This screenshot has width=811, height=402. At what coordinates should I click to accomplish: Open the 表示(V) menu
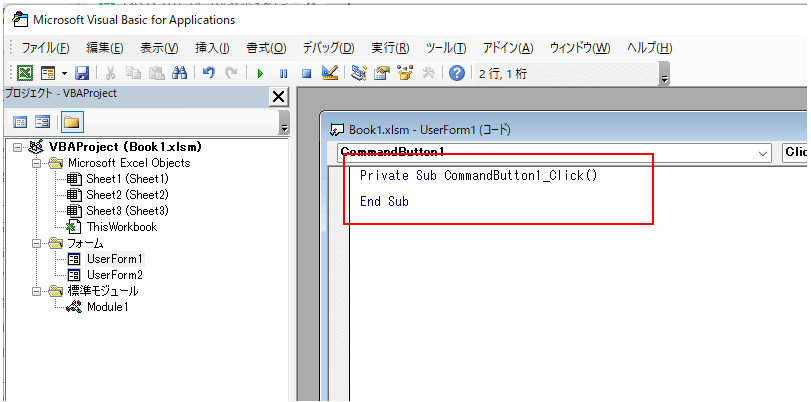(x=159, y=48)
